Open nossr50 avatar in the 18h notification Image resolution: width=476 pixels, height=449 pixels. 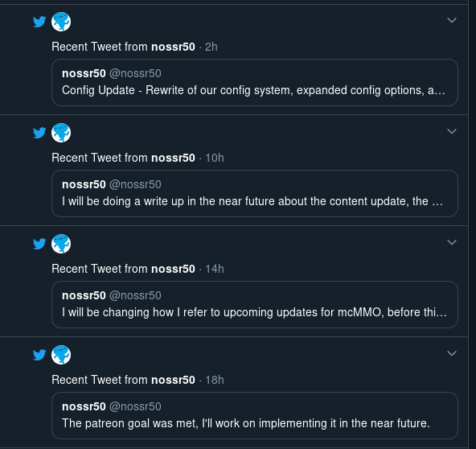61,355
